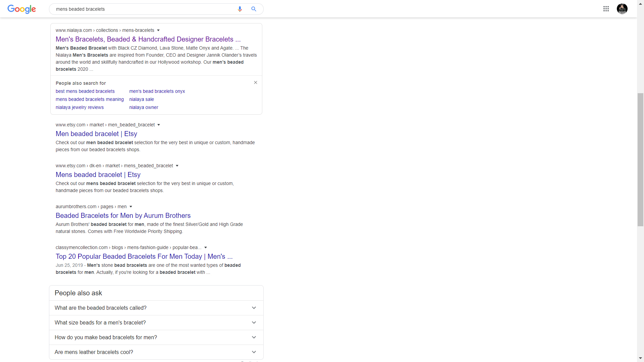Click the Google logo
The image size is (644, 362).
click(21, 9)
